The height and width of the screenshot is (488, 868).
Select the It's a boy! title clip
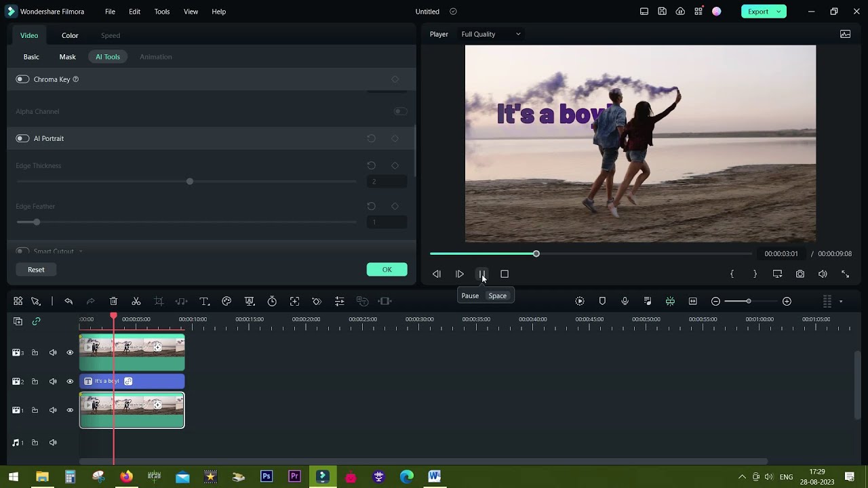(132, 382)
